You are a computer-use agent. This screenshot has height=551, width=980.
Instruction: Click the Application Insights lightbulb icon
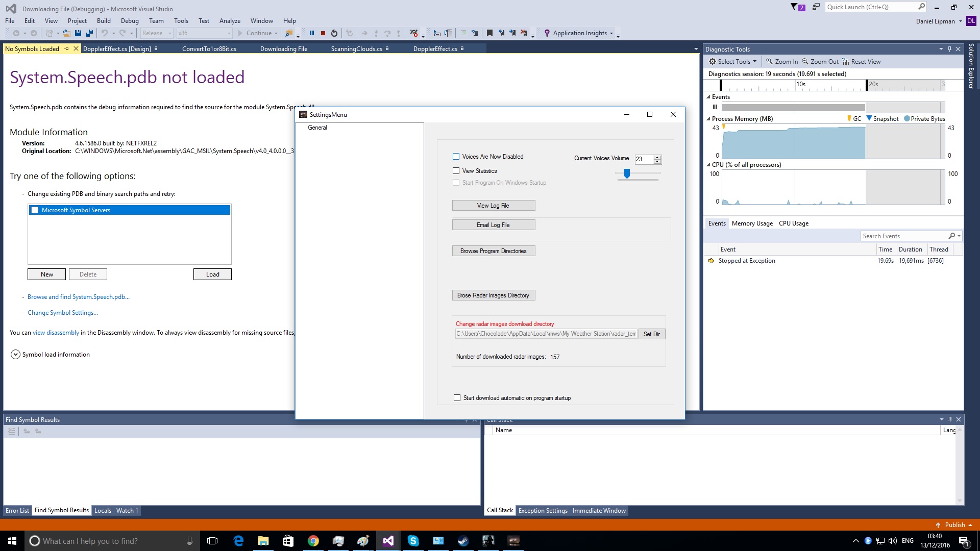(x=547, y=33)
